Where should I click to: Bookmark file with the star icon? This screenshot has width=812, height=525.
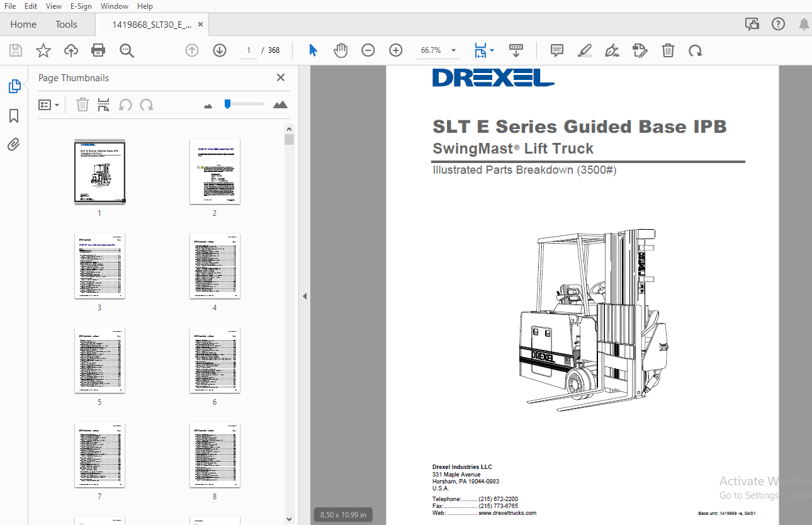(x=43, y=50)
